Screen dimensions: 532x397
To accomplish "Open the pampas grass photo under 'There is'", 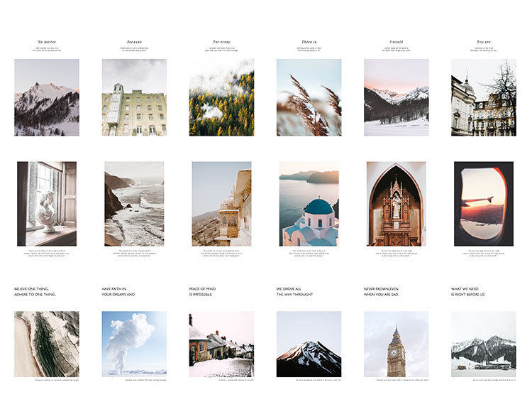I will pyautogui.click(x=309, y=97).
